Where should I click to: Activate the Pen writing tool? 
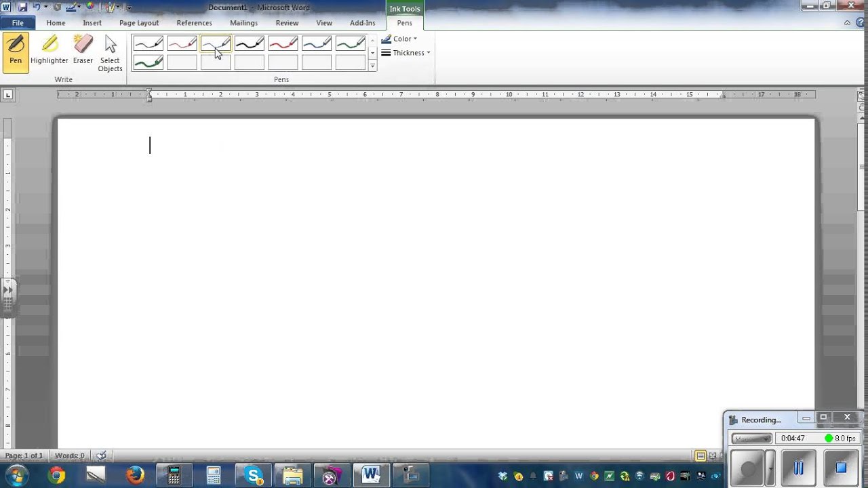coord(16,52)
